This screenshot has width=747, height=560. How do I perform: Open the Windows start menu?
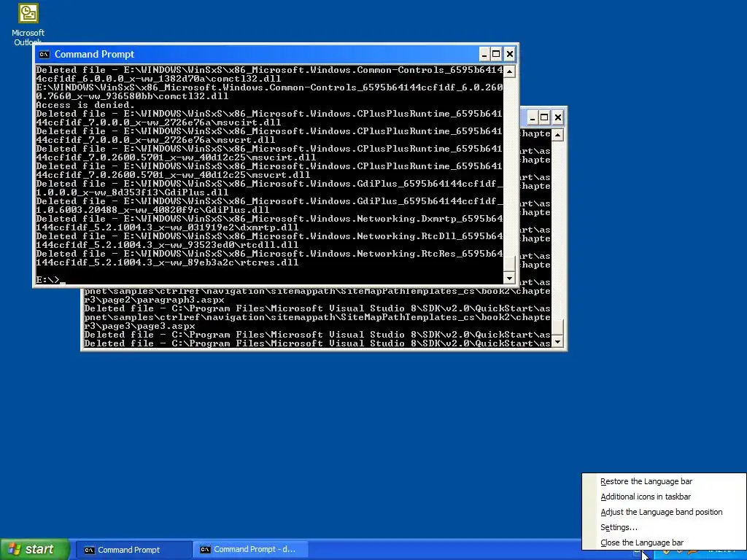[x=35, y=550]
